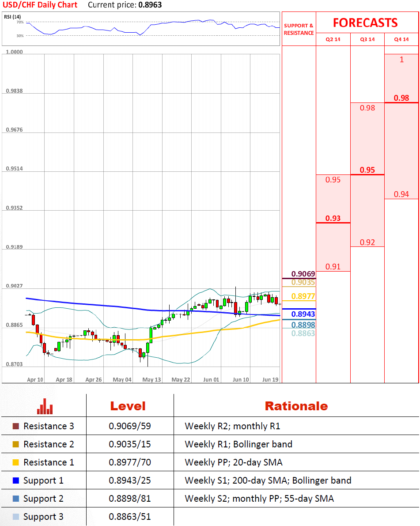Click the FORECASTS heading
The image size is (420, 526).
pyautogui.click(x=365, y=23)
